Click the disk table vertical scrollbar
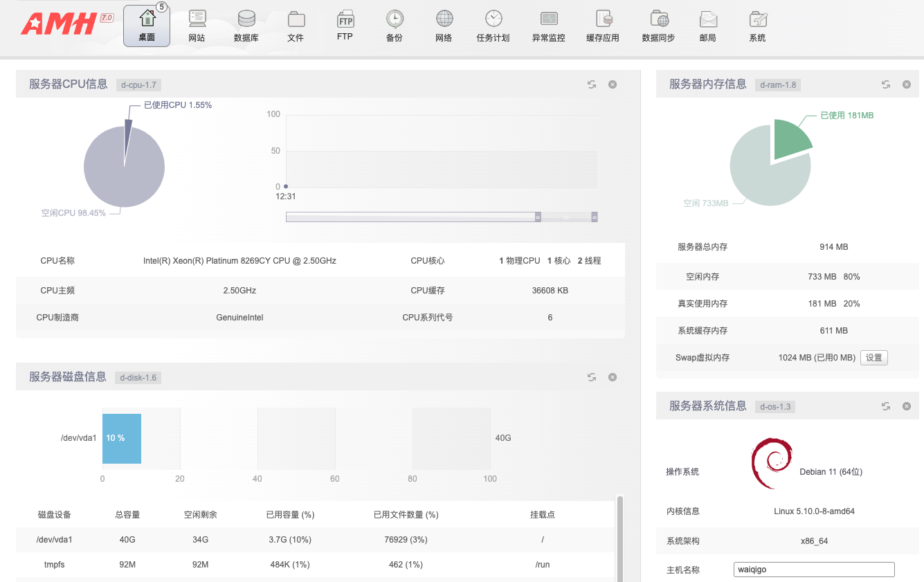Image resolution: width=924 pixels, height=582 pixels. click(x=620, y=533)
